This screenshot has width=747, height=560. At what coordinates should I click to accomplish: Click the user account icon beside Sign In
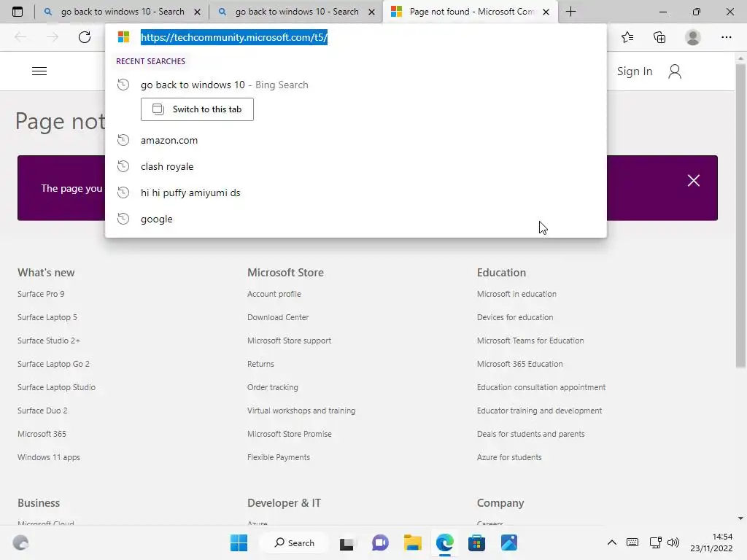(675, 71)
